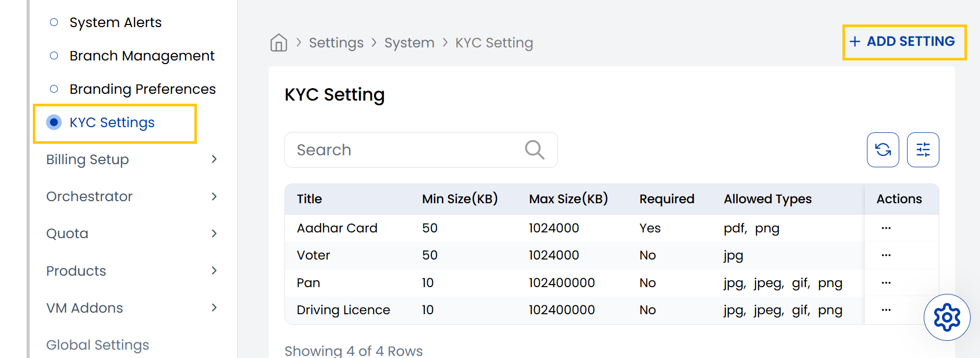The height and width of the screenshot is (358, 980).
Task: Click KYC Setting breadcrumb
Action: pos(494,43)
